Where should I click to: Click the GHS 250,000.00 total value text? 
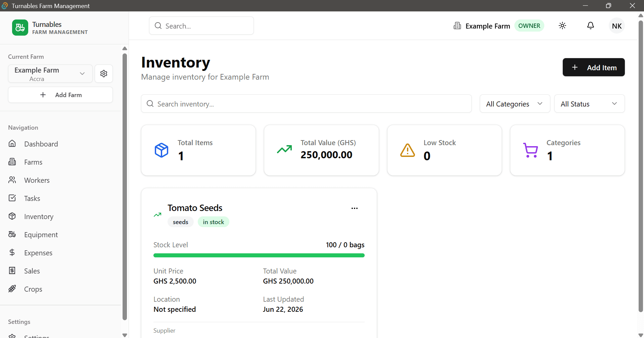pos(288,281)
